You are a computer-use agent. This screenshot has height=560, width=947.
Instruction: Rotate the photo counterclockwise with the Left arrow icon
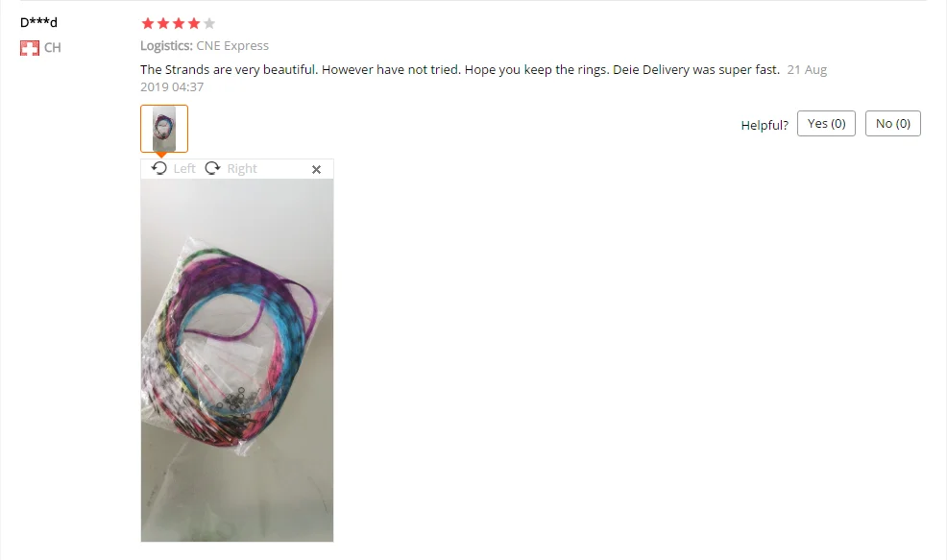(159, 168)
